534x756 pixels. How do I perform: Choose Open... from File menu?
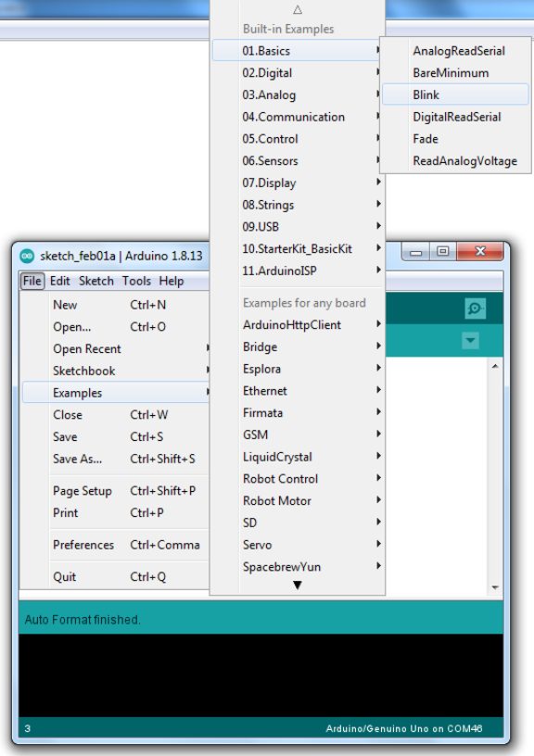(116, 327)
